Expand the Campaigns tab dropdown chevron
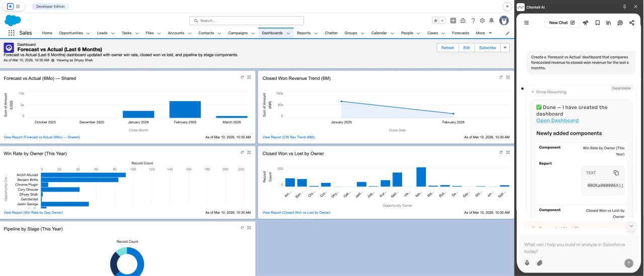Image resolution: width=644 pixels, height=276 pixels. [x=253, y=33]
